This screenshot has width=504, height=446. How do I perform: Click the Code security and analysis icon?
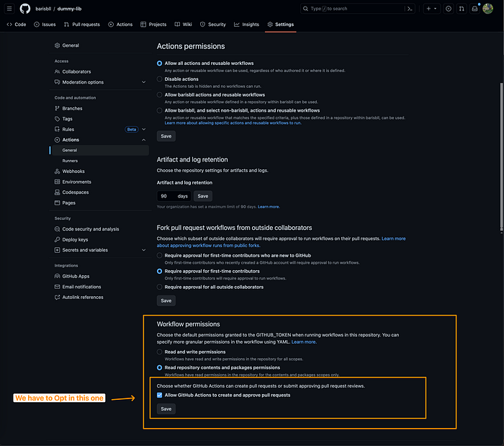(57, 229)
